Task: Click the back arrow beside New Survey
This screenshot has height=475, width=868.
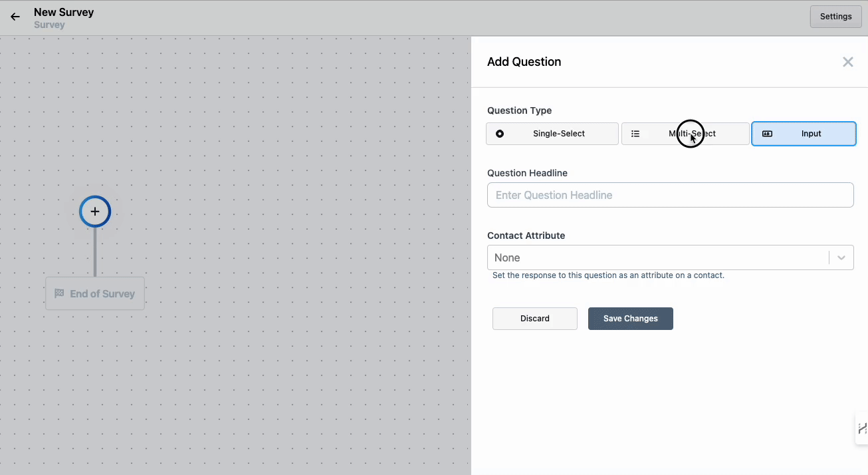Action: (15, 17)
